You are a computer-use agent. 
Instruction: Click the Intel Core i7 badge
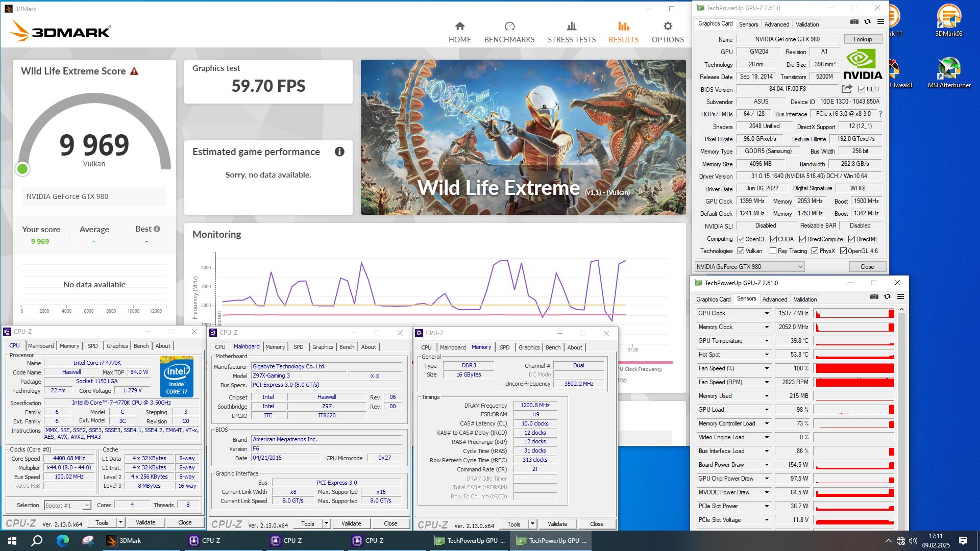click(177, 376)
